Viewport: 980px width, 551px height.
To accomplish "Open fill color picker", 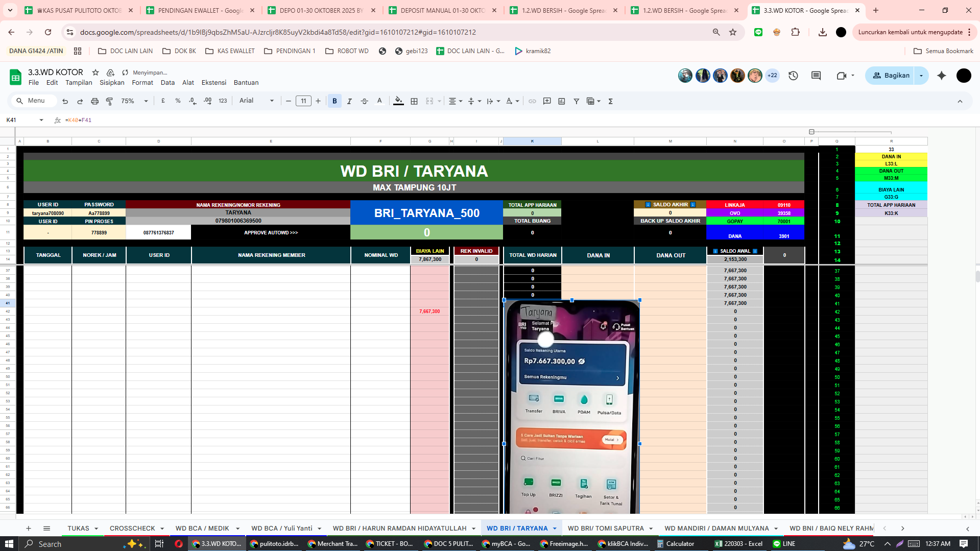I will pyautogui.click(x=398, y=101).
